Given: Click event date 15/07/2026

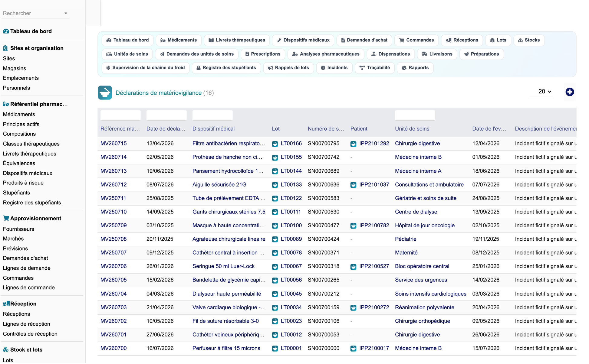Looking at the screenshot, I should click(x=485, y=348).
